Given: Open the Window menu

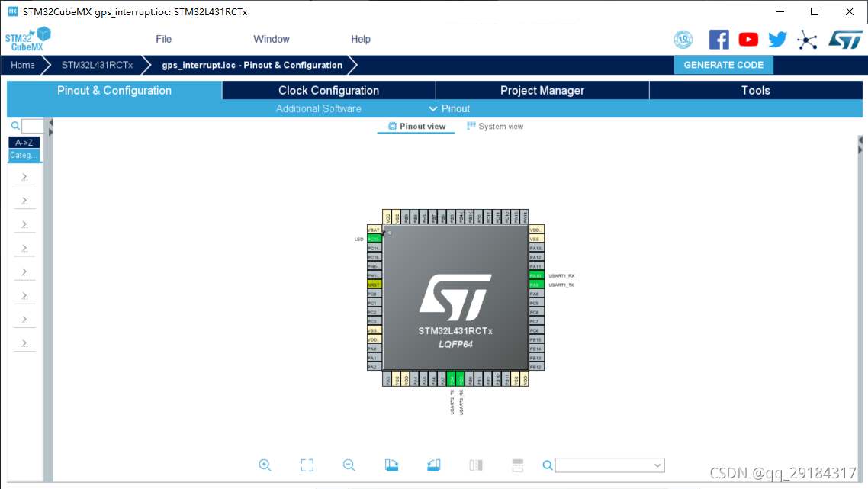Looking at the screenshot, I should 272,40.
